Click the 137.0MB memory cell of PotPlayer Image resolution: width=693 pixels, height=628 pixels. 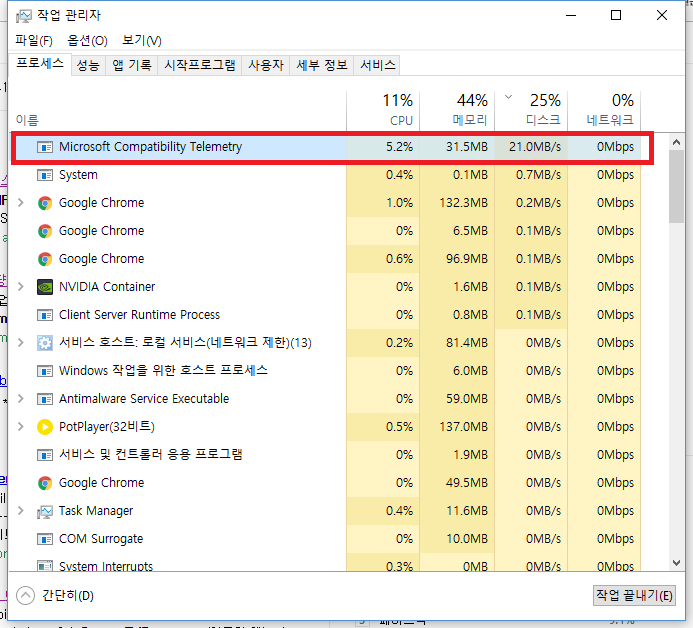pos(457,427)
